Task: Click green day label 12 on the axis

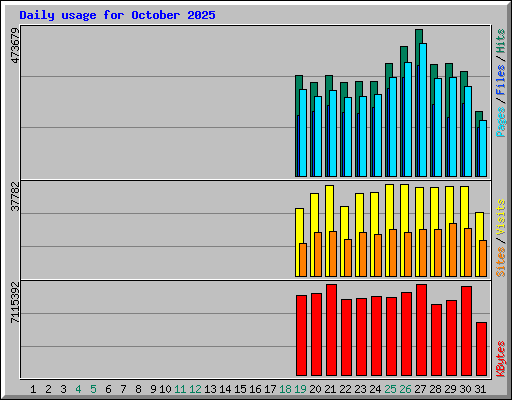Action: [x=195, y=389]
